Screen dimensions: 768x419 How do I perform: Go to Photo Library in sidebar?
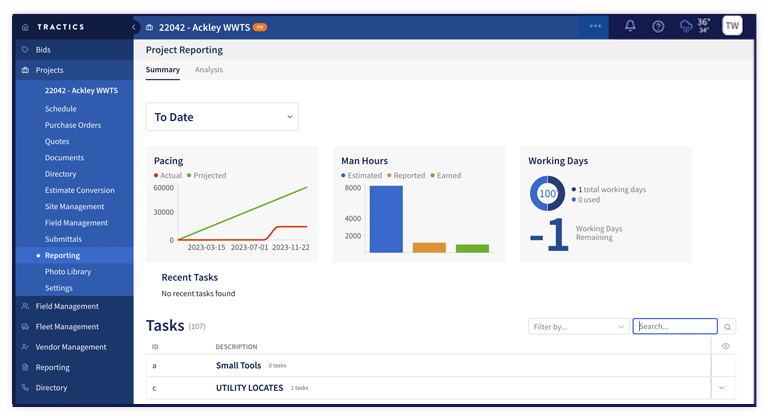pyautogui.click(x=68, y=272)
